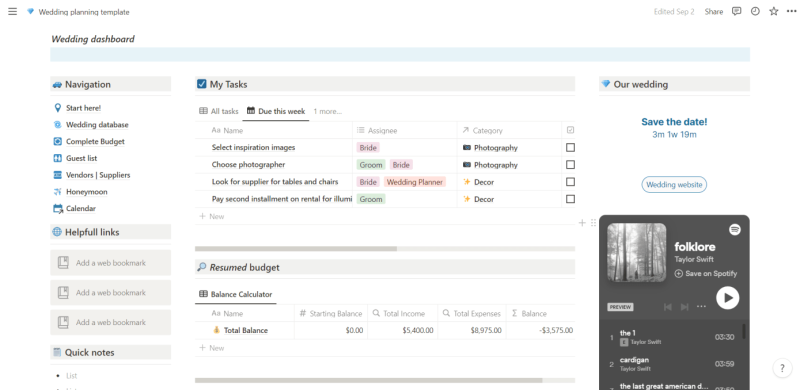800x390 pixels.
Task: Check off Choose photographer task
Action: pos(570,165)
